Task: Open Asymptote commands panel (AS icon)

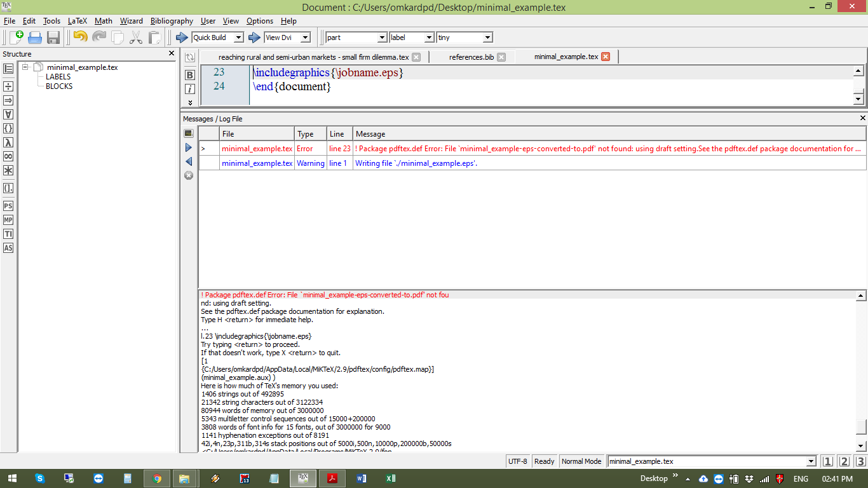Action: [8, 248]
